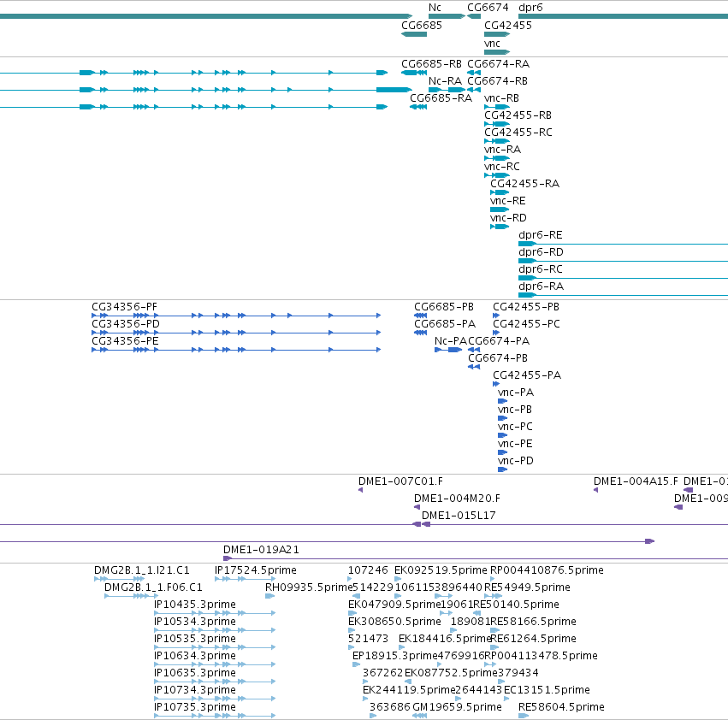
Task: Select transcript CG6685-RB
Action: coord(431,63)
